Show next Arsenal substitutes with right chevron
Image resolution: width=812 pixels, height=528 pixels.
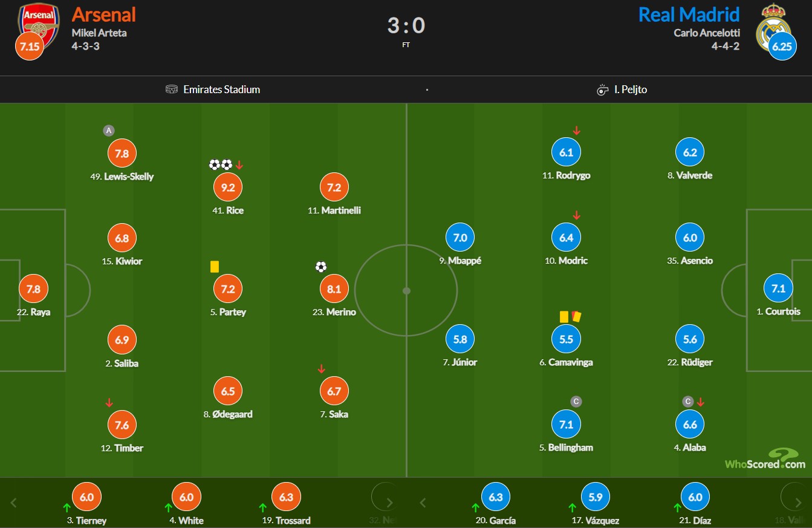[389, 503]
